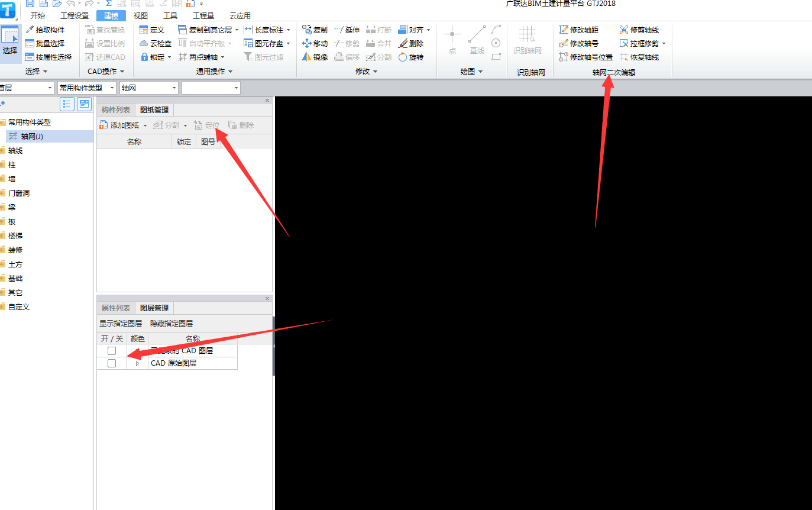Image resolution: width=812 pixels, height=510 pixels.
Task: Open the 工程设置 ribbon tab
Action: tap(75, 16)
